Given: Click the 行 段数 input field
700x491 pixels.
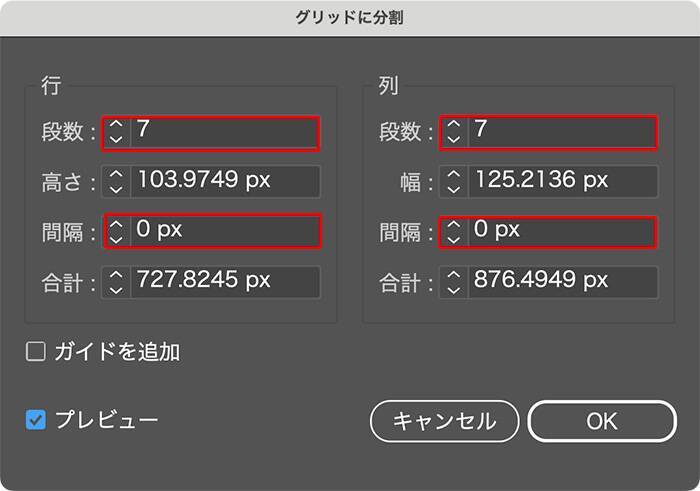Looking at the screenshot, I should click(x=224, y=132).
